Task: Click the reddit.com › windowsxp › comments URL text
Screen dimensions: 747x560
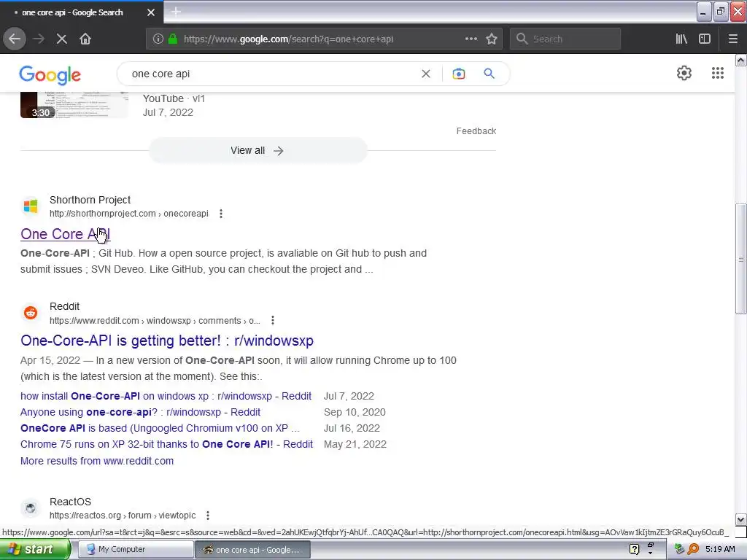Action: [x=155, y=321]
